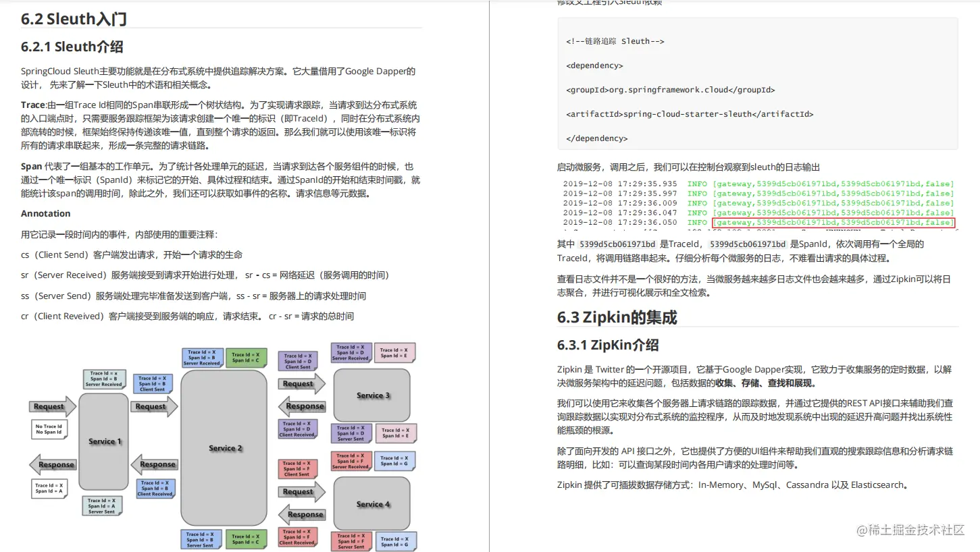Click the heading "6.3.1 ZipKin介绍"
This screenshot has height=552, width=980.
click(x=607, y=345)
